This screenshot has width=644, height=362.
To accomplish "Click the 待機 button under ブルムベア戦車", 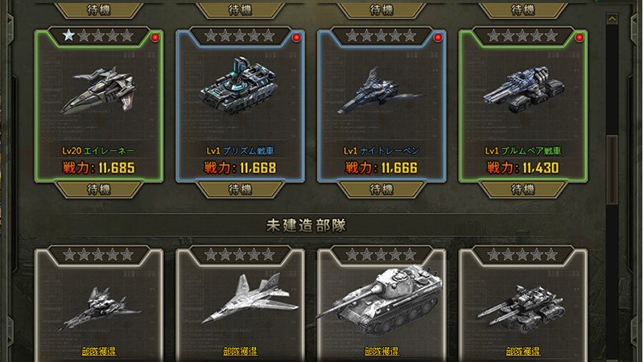I will coord(522,190).
